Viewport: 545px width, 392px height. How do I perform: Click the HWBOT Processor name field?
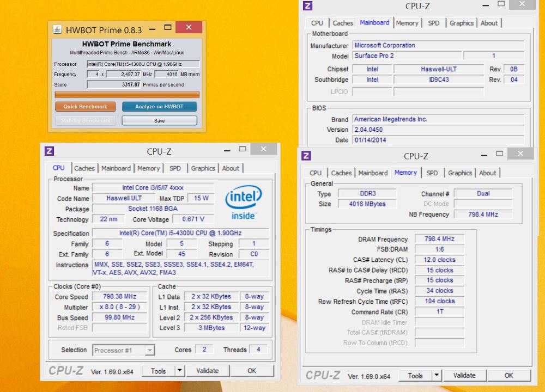coord(143,64)
